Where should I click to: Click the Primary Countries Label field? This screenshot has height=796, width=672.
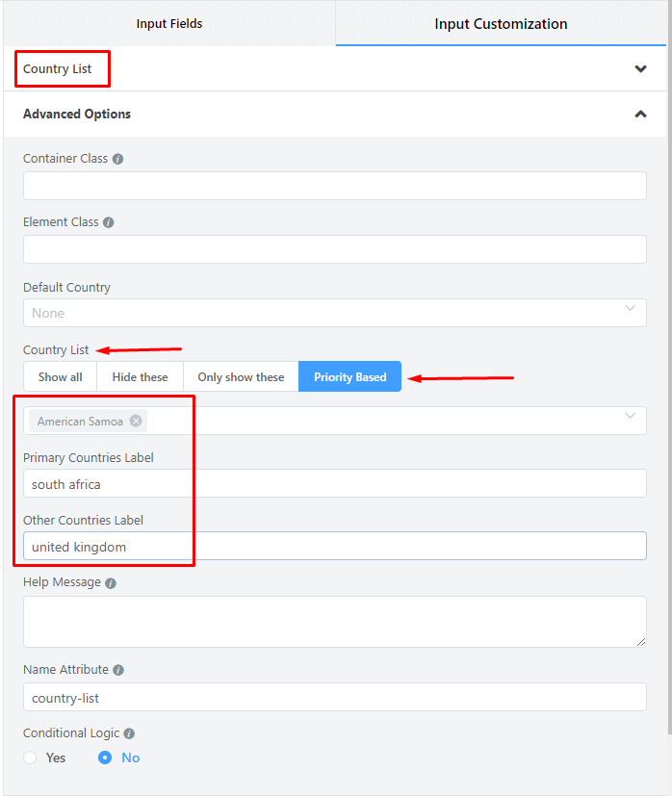[x=334, y=484]
